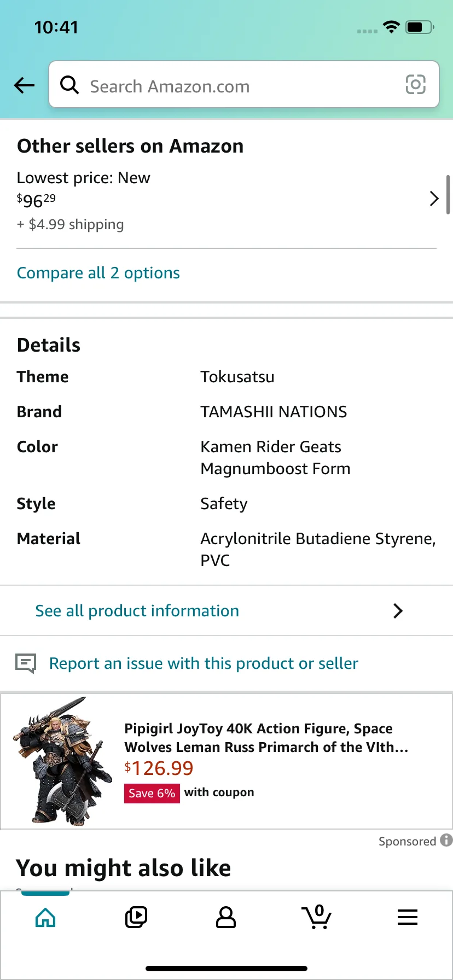The width and height of the screenshot is (453, 980).
Task: Tap See all product information link
Action: [x=137, y=611]
